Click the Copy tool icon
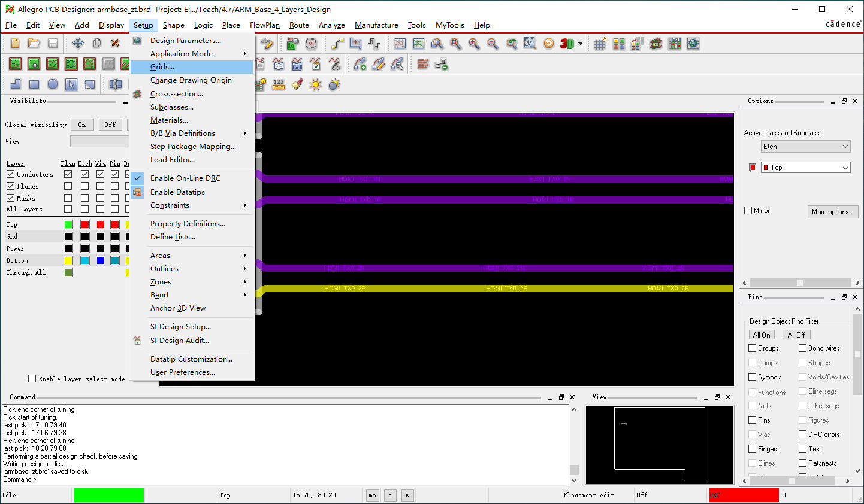The width and height of the screenshot is (864, 504). point(96,43)
